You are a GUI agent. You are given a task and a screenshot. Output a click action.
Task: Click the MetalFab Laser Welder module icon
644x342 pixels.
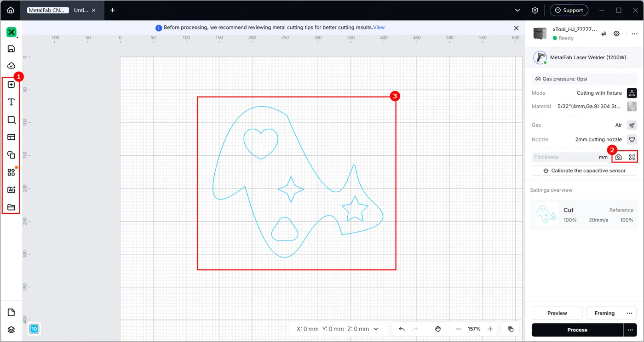540,58
